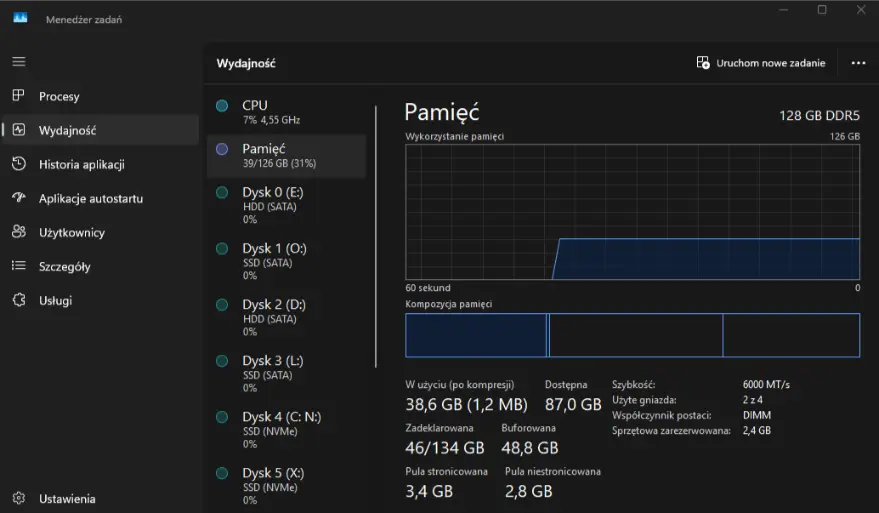The height and width of the screenshot is (513, 879).
Task: Click the Dysk 4 (C: N:) circle indicator
Action: pyautogui.click(x=222, y=417)
